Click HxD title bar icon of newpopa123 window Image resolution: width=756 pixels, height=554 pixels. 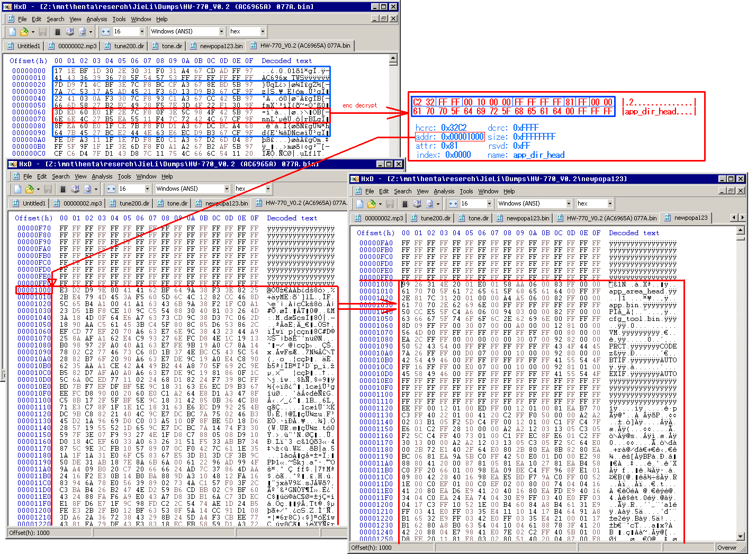coord(355,179)
